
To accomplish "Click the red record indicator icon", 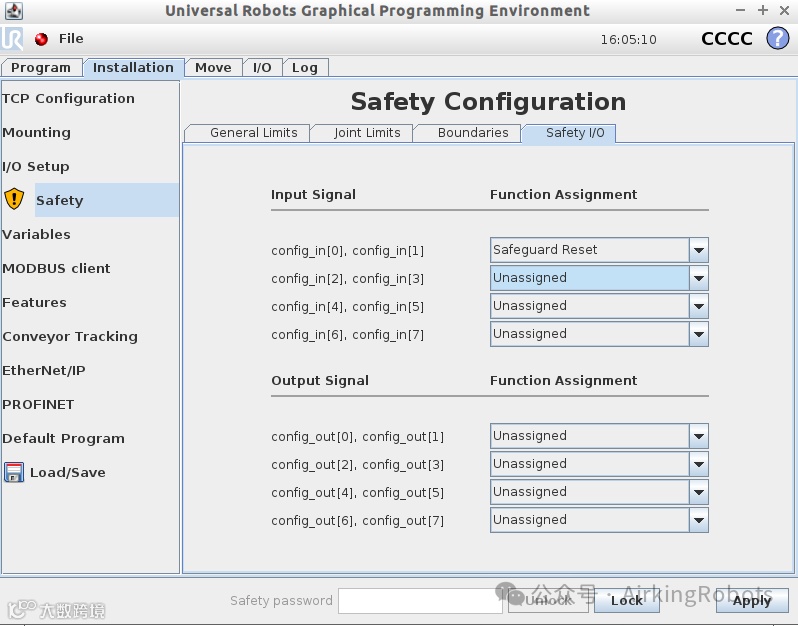I will tap(41, 39).
